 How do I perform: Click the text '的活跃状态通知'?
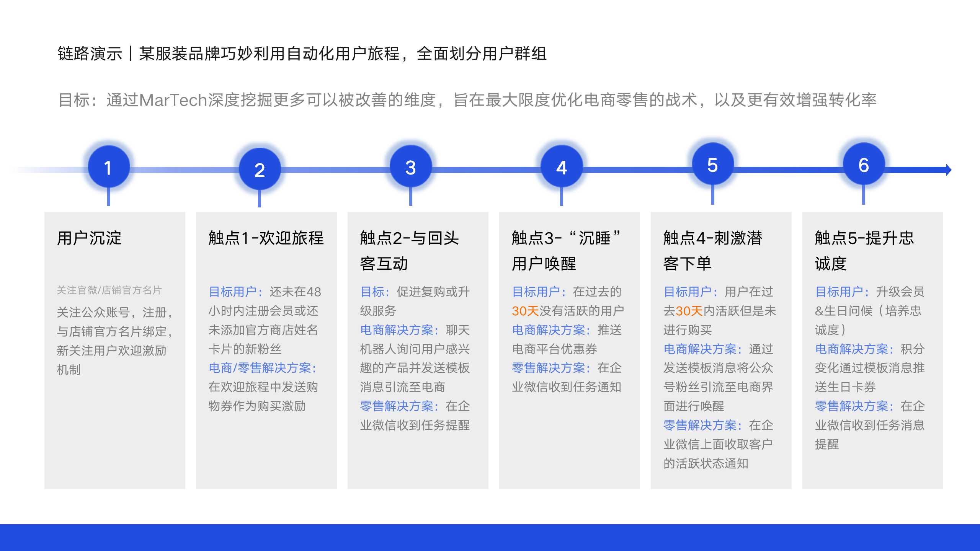tap(706, 463)
